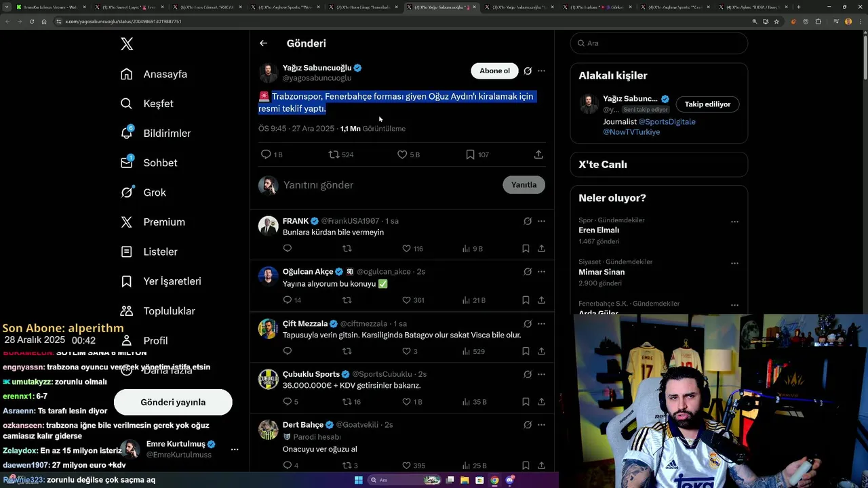Screen dimensions: 868x488
Task: Bookmark FRANK's reply
Action: tap(526, 249)
